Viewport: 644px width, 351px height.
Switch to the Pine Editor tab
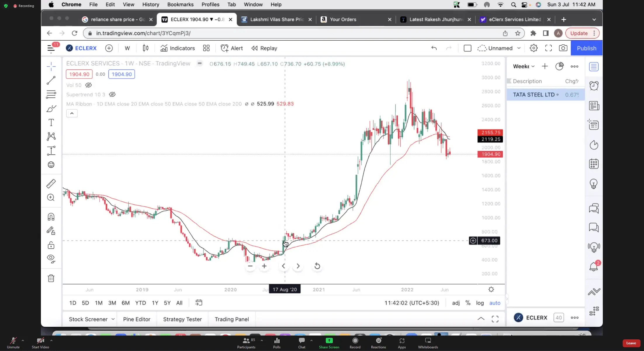point(136,319)
